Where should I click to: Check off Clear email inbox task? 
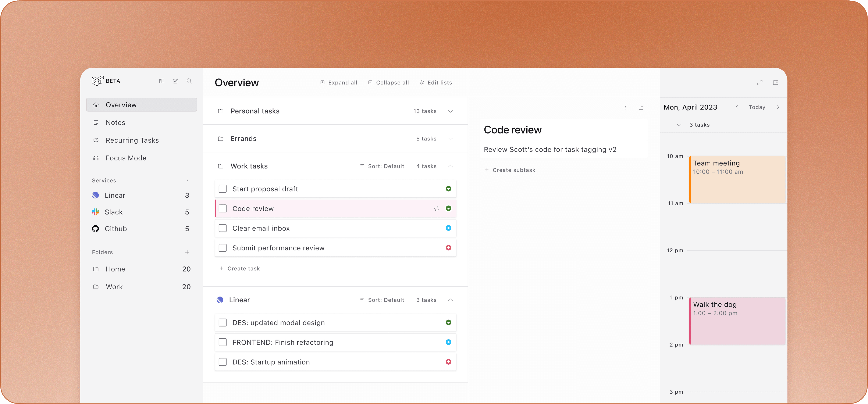point(223,228)
